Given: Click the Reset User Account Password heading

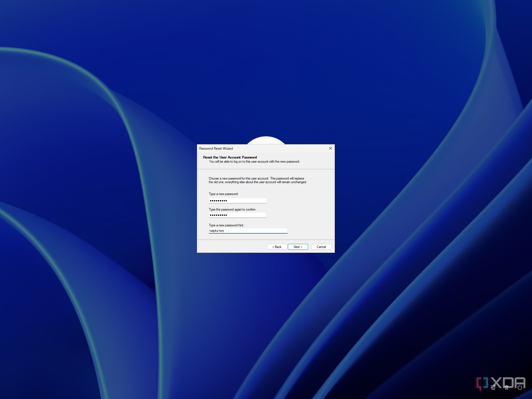Looking at the screenshot, I should point(229,157).
